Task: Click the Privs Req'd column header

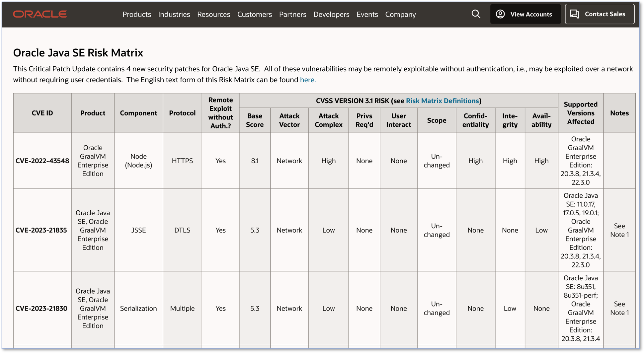Action: 364,120
